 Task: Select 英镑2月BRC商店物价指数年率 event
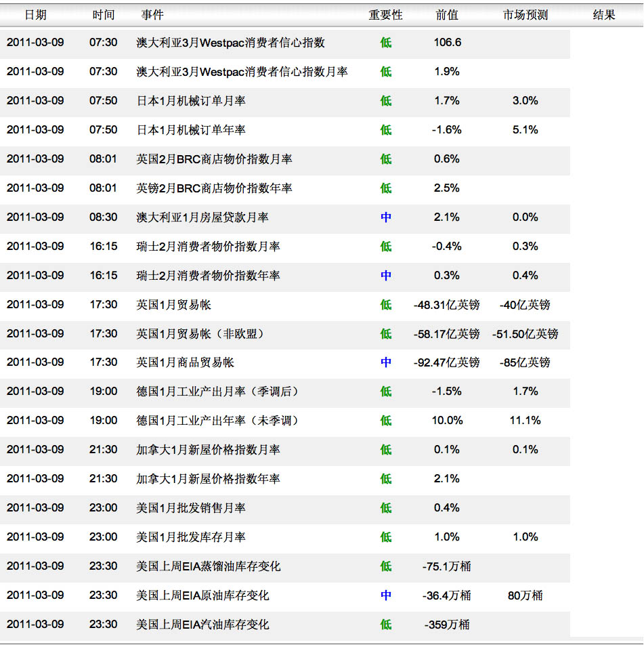214,188
